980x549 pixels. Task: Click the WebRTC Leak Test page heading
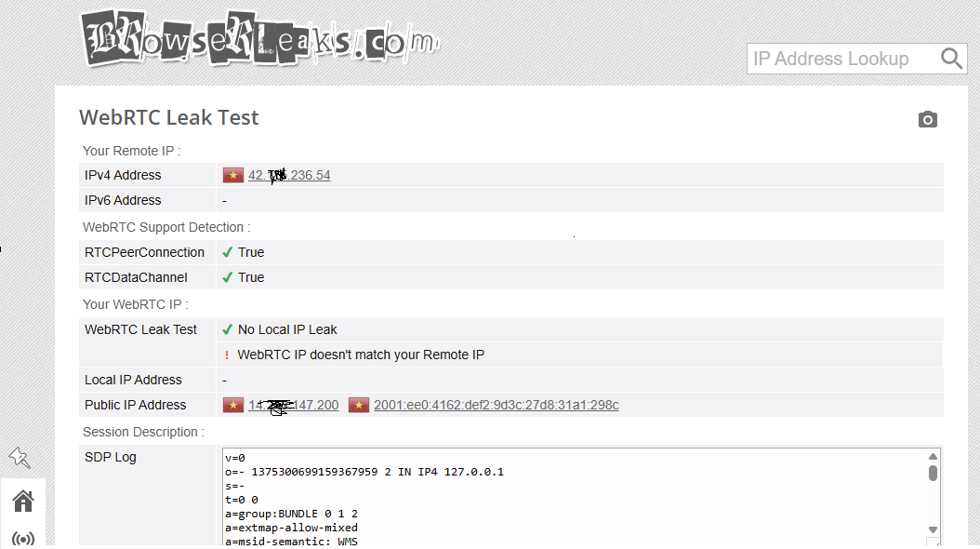[169, 117]
